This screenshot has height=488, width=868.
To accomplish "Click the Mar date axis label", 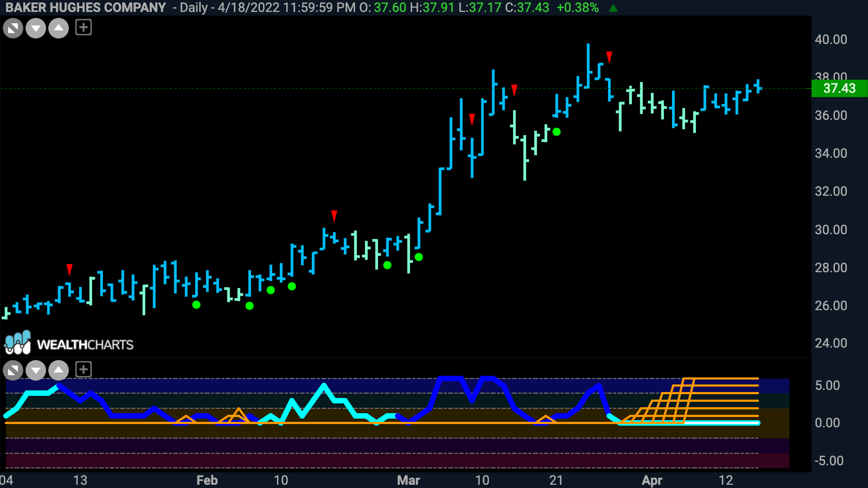I will tap(409, 480).
